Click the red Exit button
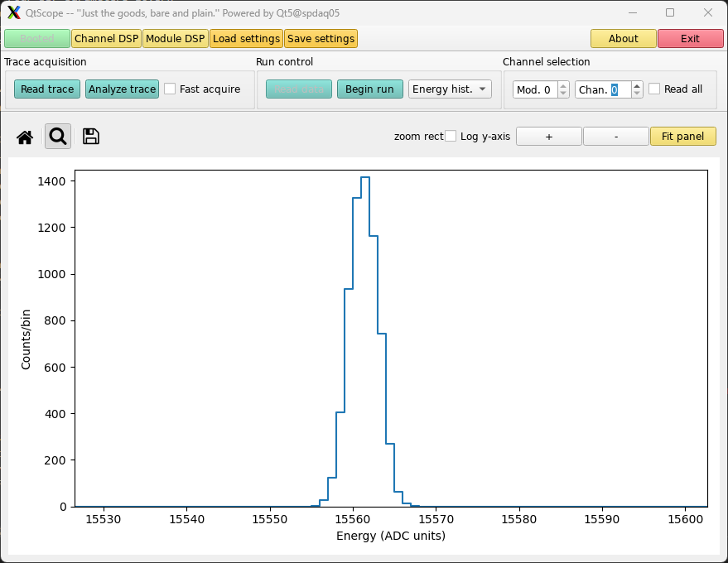The width and height of the screenshot is (728, 563). click(691, 39)
